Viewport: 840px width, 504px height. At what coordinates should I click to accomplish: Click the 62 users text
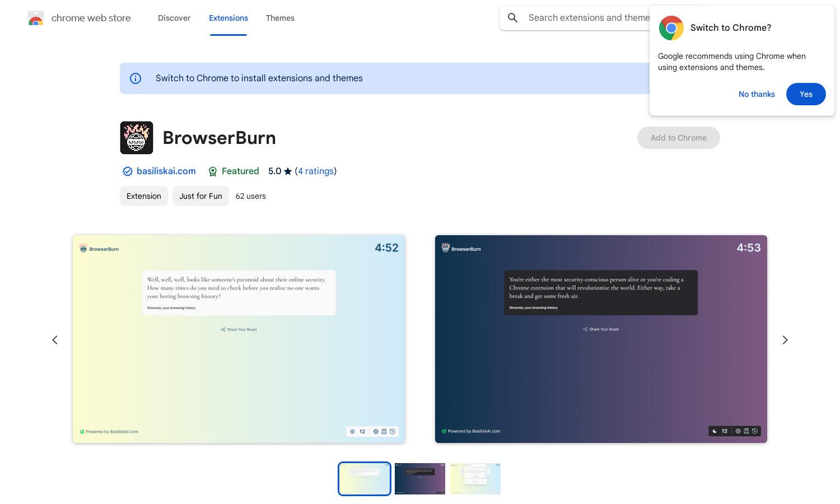(x=251, y=196)
